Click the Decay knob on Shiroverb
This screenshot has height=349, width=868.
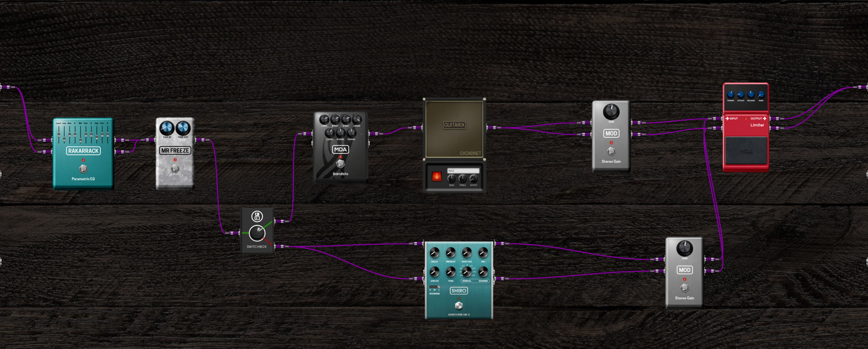[434, 253]
